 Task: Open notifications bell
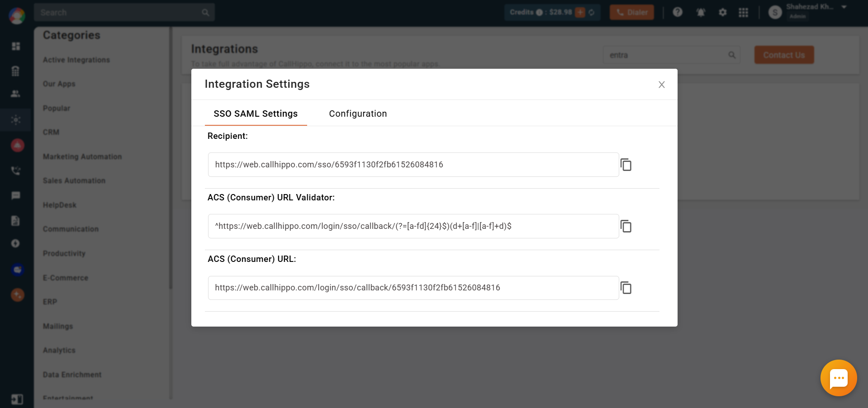click(x=701, y=12)
